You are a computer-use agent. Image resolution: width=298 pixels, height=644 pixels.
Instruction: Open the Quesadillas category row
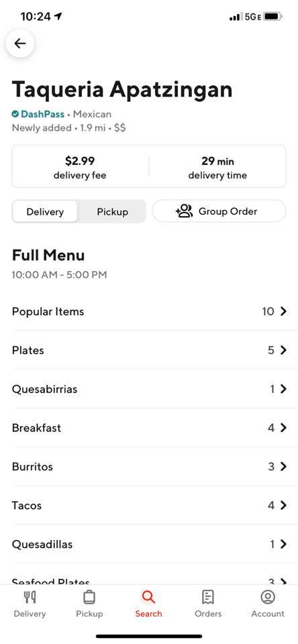[149, 544]
